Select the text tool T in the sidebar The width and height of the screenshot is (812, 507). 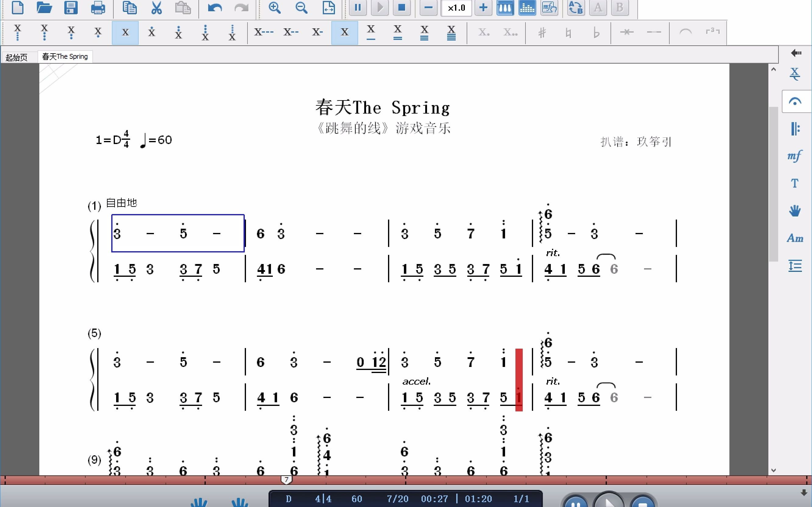pos(795,183)
